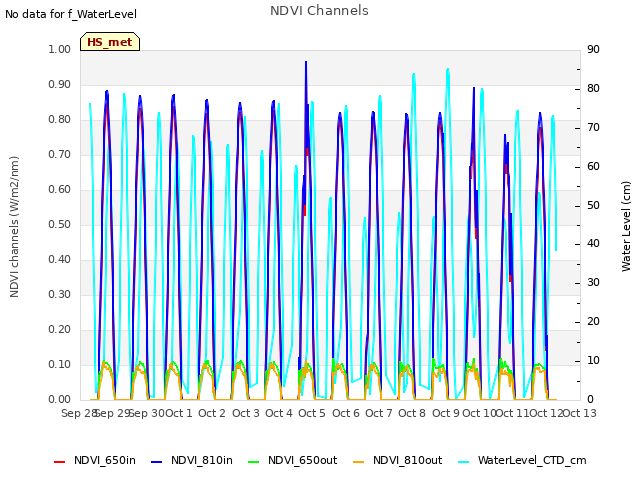Click the NDVI_810out orange legend swatch

[x=358, y=462]
